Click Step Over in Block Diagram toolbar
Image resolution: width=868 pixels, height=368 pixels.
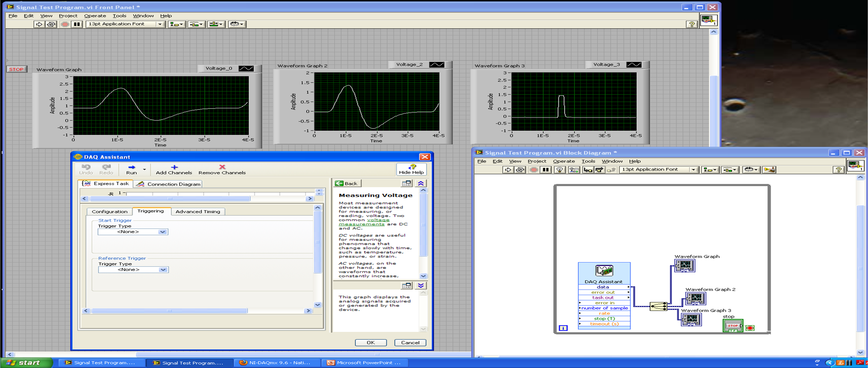click(x=599, y=170)
